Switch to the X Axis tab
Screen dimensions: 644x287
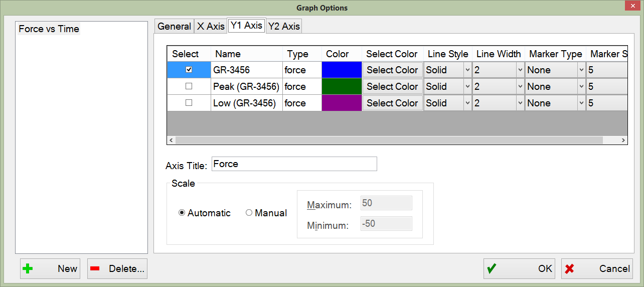pyautogui.click(x=211, y=27)
